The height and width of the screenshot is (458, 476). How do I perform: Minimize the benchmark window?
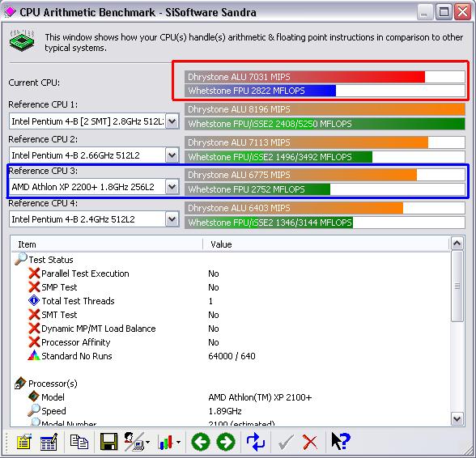424,12
